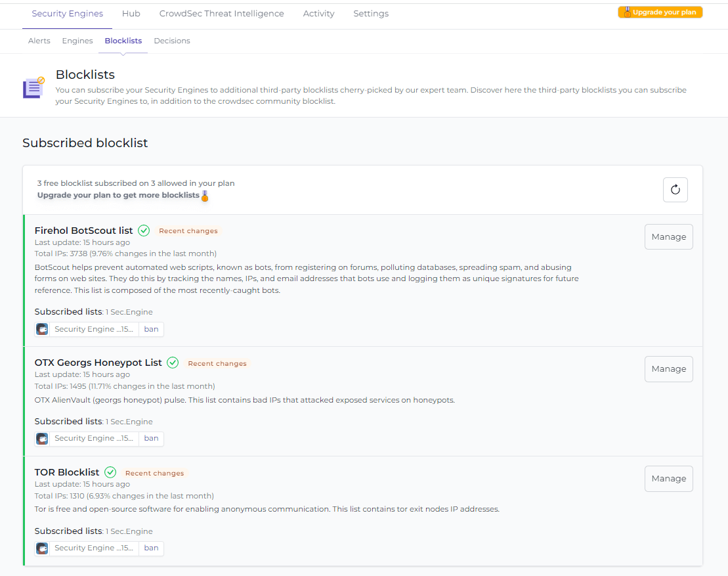Open the Settings menu
The image size is (728, 576).
click(x=370, y=13)
